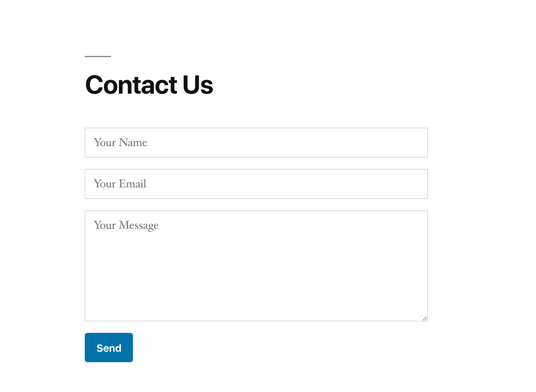Click the word 'Us' in the title
The height and width of the screenshot is (392, 536).
pos(198,85)
